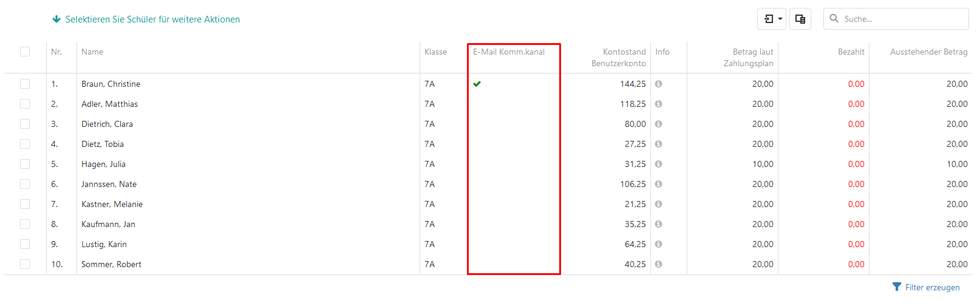Screen dimensions: 980x306
Task: Open info icon for Dietz, Tobia
Action: (x=658, y=144)
